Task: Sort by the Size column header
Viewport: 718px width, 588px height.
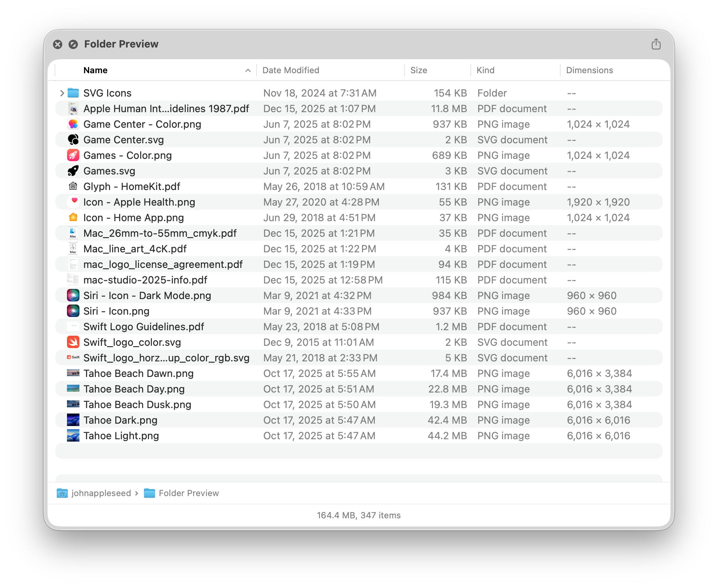Action: (419, 70)
